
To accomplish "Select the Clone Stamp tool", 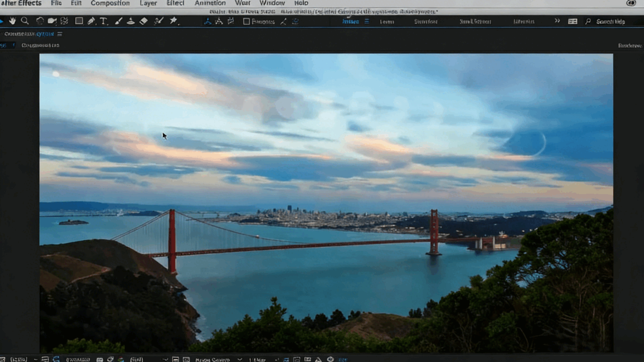I will [x=130, y=21].
